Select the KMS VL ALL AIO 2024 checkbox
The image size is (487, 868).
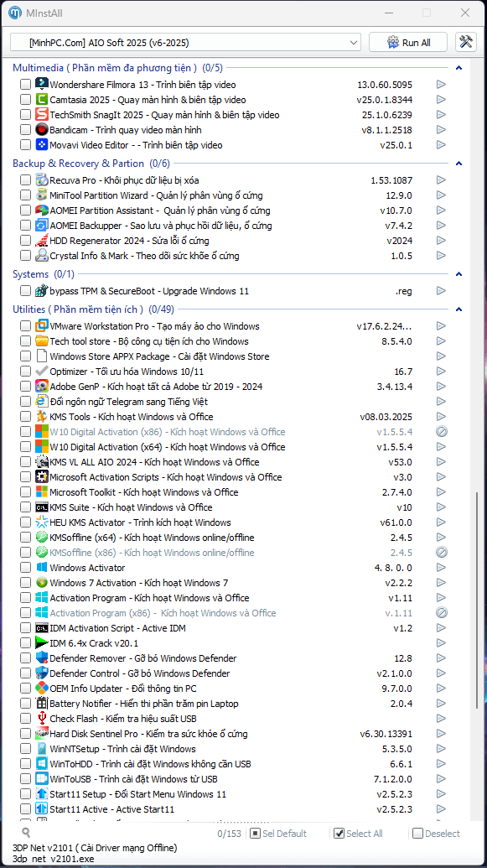click(25, 462)
